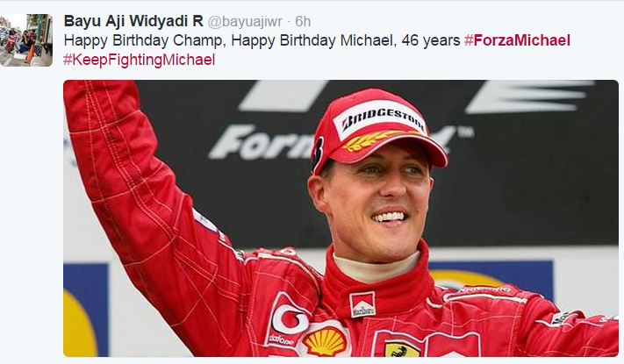Open the #ForzaMichael hashtag

(517, 40)
